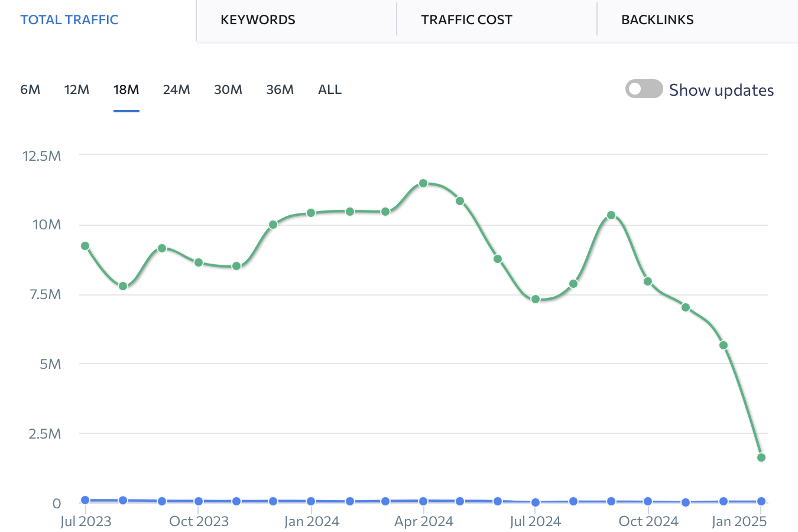Image resolution: width=798 pixels, height=532 pixels.
Task: Click blue data point at Jan 2025
Action: tap(761, 501)
